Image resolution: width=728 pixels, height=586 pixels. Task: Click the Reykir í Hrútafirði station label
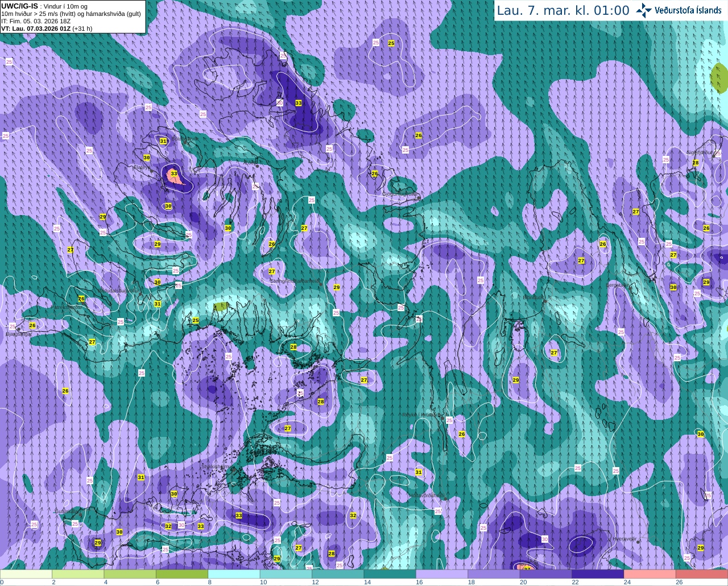[x=421, y=415]
